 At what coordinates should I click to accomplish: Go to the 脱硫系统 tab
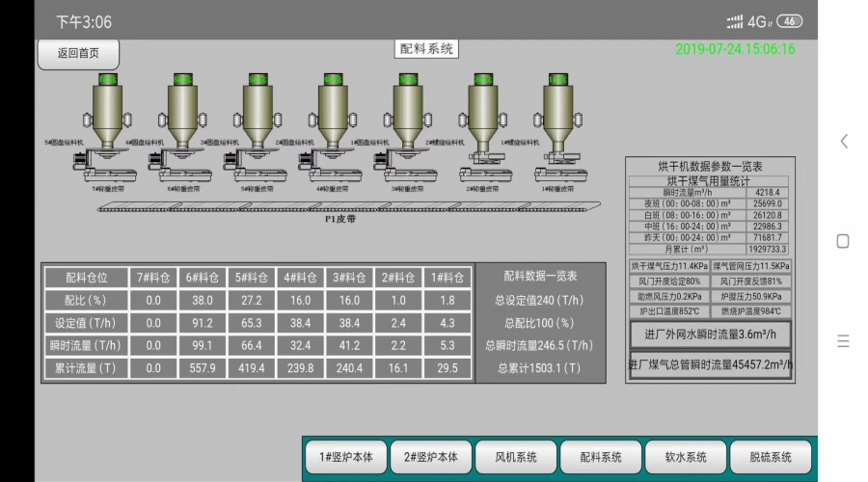770,456
